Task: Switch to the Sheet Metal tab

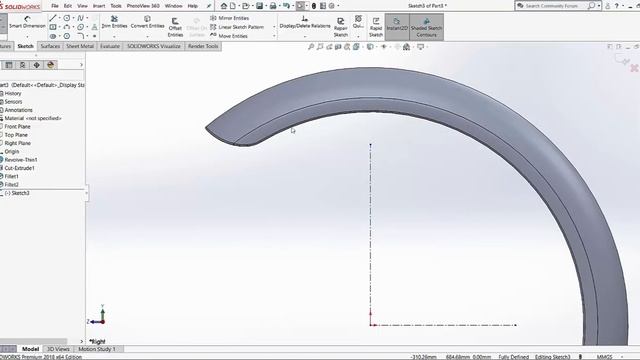Action: click(x=80, y=46)
